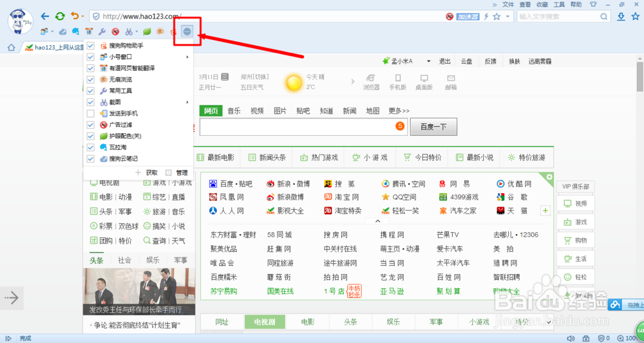Click the favorites star at far right
The width and height of the screenshot is (644, 343).
pyautogui.click(x=636, y=17)
